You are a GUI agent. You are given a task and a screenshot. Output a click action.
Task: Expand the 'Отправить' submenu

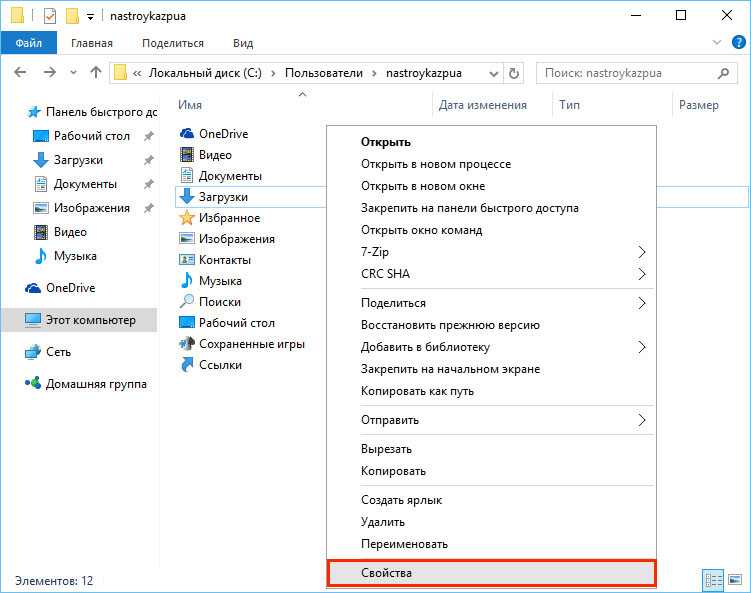[491, 420]
